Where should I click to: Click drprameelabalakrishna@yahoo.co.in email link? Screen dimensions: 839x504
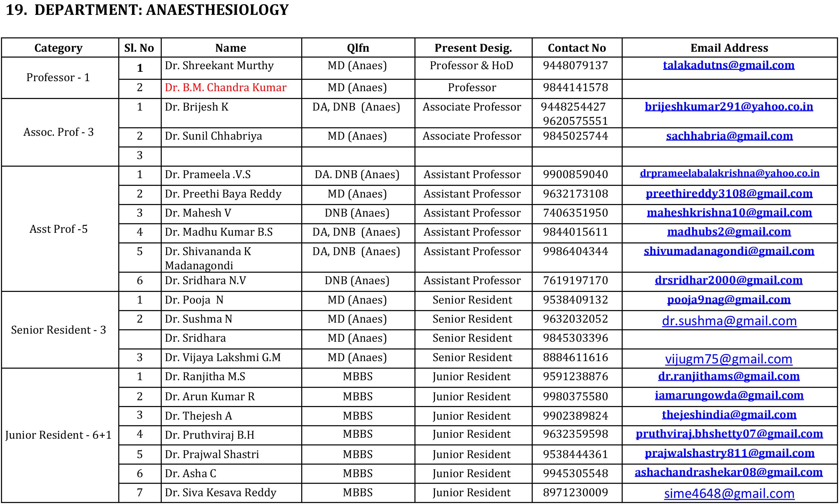pos(730,173)
